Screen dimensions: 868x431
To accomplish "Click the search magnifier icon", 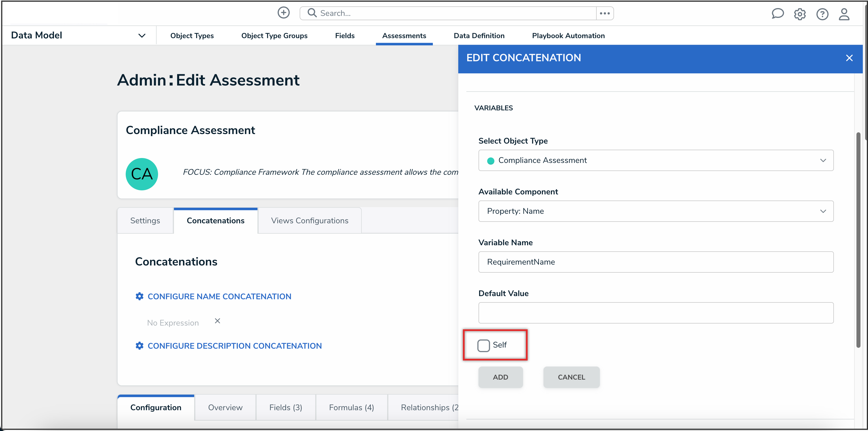I will [312, 13].
